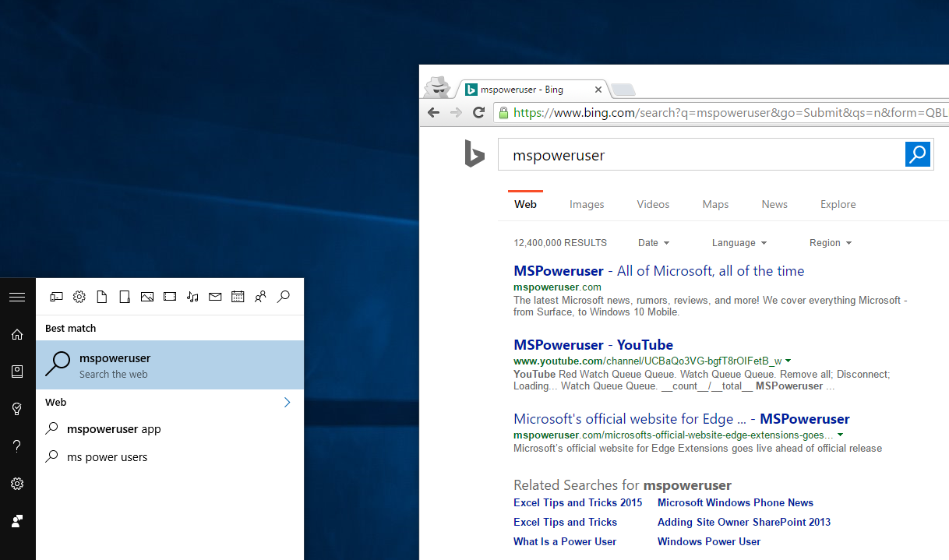Click the Bing search text box
The height and width of the screenshot is (560, 949).
point(701,154)
